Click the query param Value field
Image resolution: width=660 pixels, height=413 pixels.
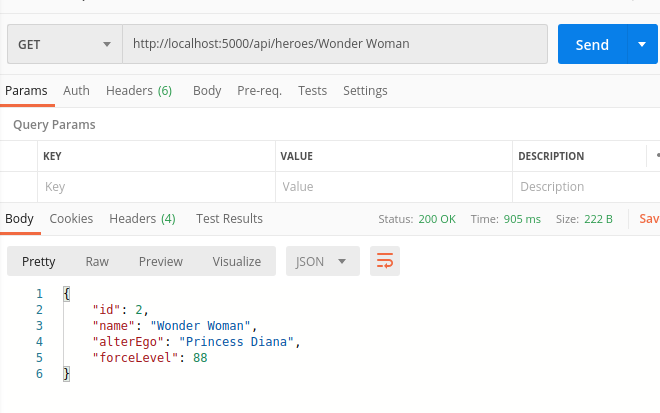pos(394,187)
